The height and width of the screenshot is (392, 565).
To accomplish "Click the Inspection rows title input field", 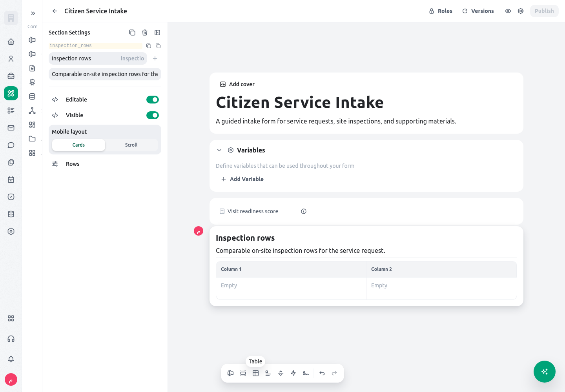I will pyautogui.click(x=98, y=58).
